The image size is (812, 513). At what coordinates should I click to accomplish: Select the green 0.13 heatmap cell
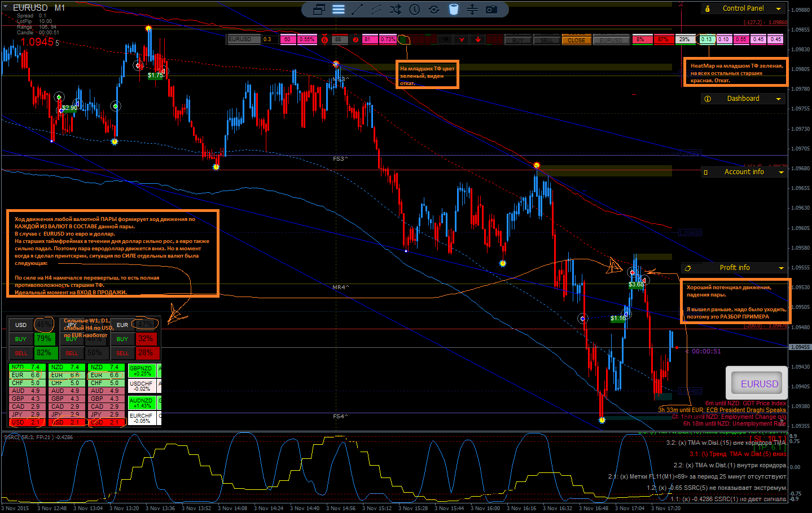point(706,39)
